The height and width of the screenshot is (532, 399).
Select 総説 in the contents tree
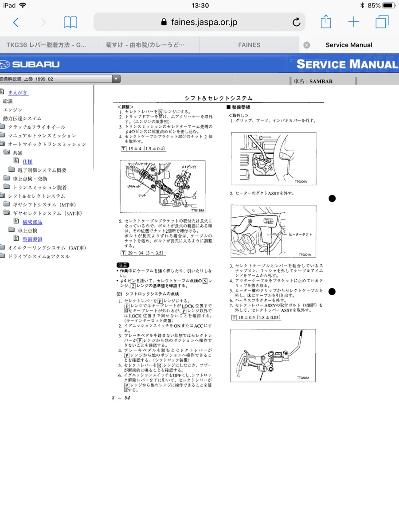coord(8,101)
